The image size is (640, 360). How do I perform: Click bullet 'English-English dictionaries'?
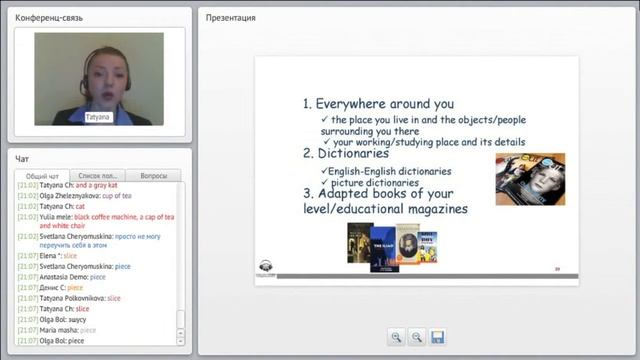pyautogui.click(x=386, y=171)
